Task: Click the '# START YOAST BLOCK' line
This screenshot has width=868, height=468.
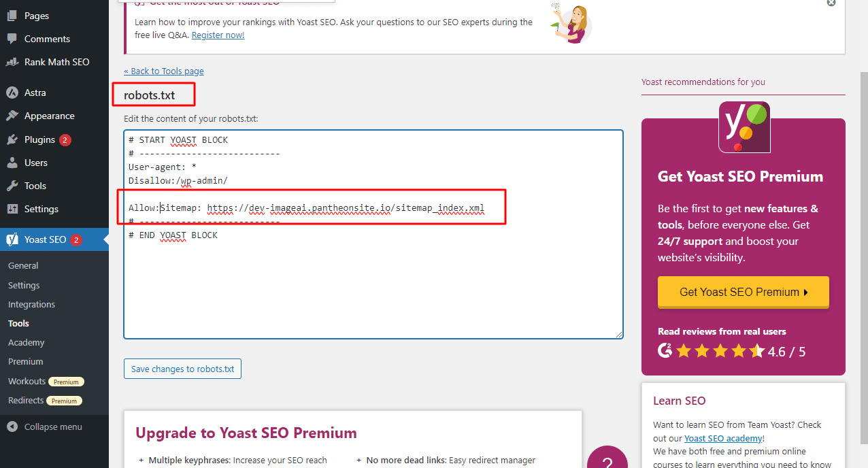Action: point(178,139)
